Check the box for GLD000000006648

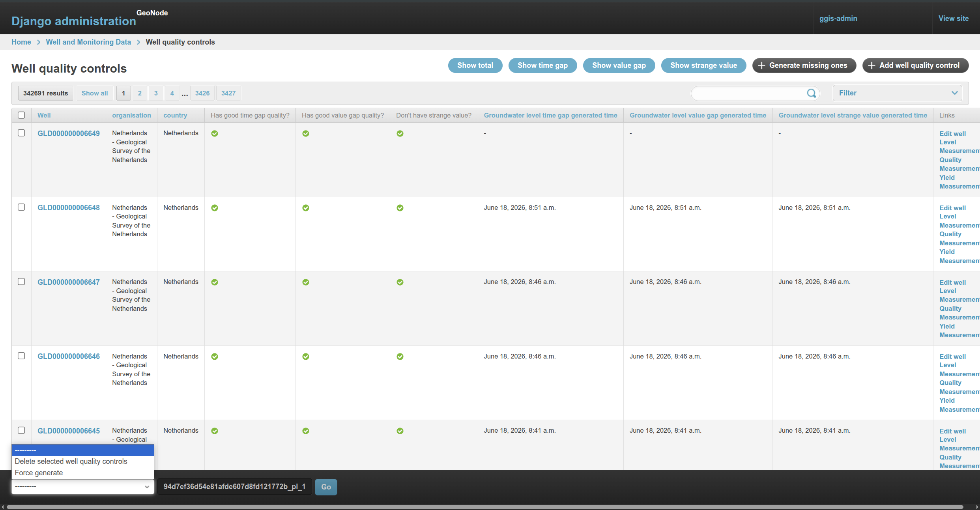click(21, 207)
